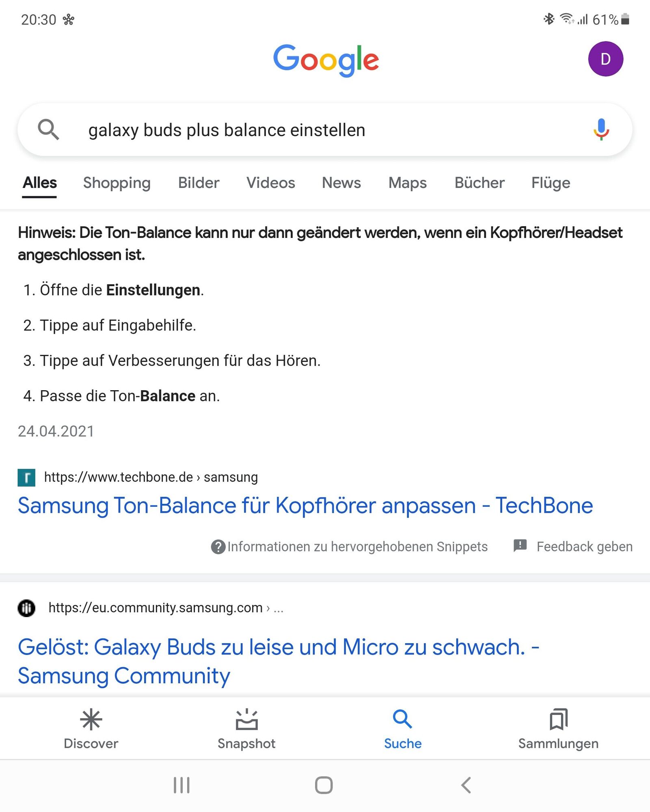Tap the Samsung Community site favicon

26,608
